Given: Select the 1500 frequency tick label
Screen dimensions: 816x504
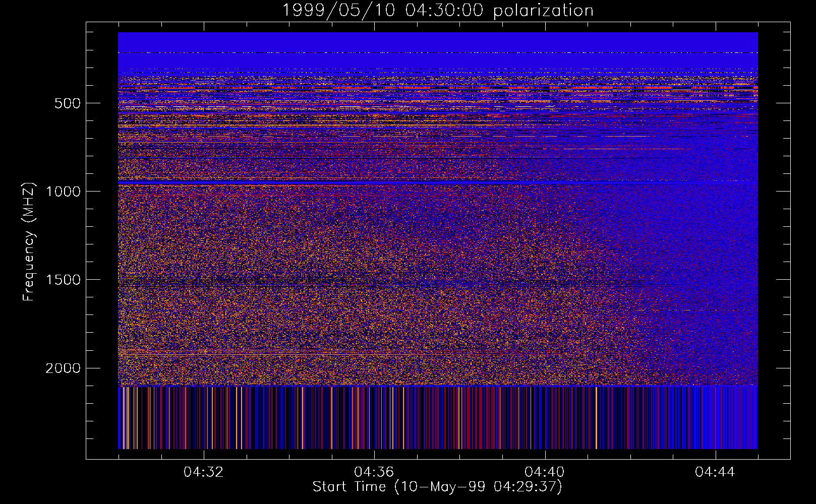Looking at the screenshot, I should tap(63, 280).
